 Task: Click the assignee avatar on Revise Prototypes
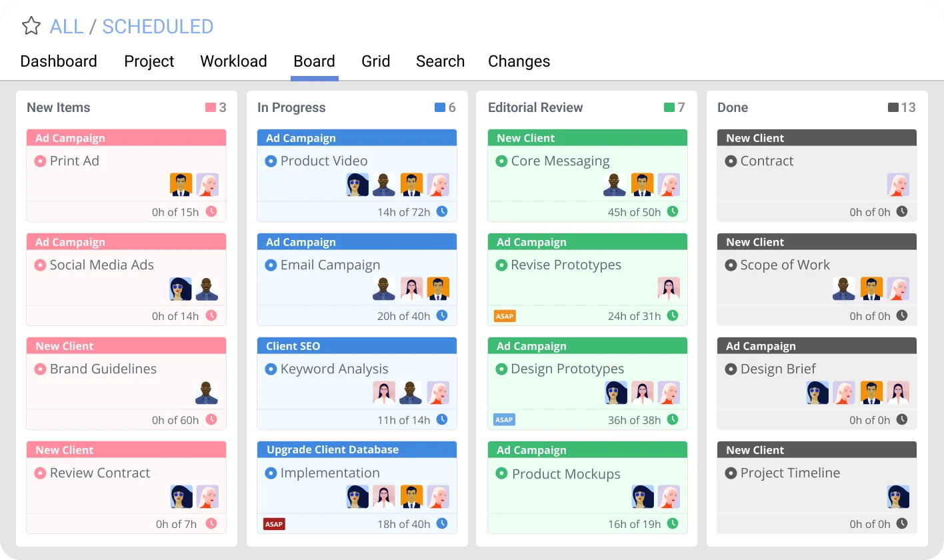(x=669, y=289)
